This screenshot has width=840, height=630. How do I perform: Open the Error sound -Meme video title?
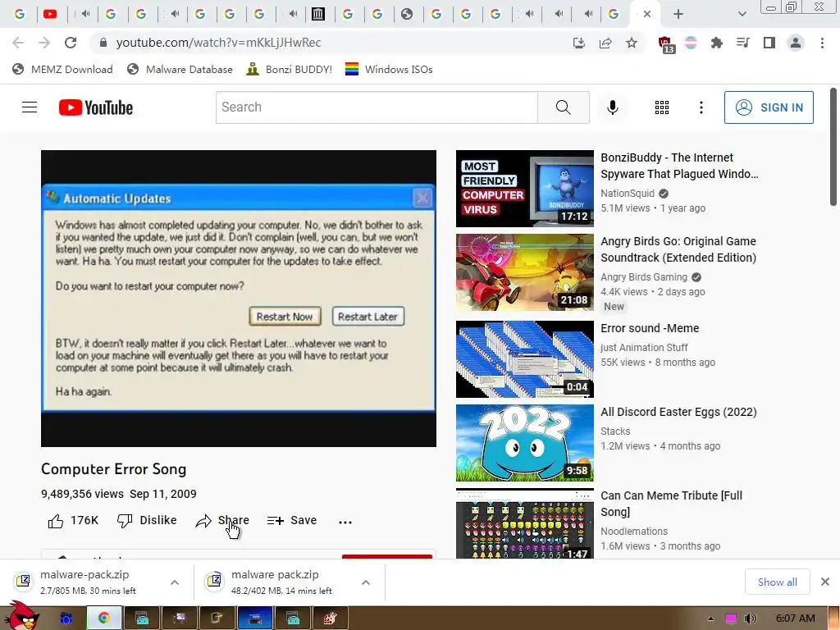(x=650, y=328)
